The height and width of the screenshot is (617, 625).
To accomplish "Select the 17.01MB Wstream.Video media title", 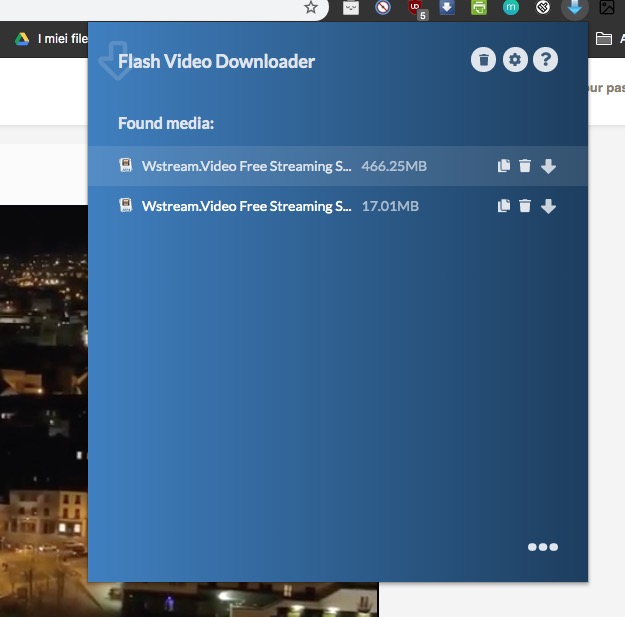I will pyautogui.click(x=246, y=206).
